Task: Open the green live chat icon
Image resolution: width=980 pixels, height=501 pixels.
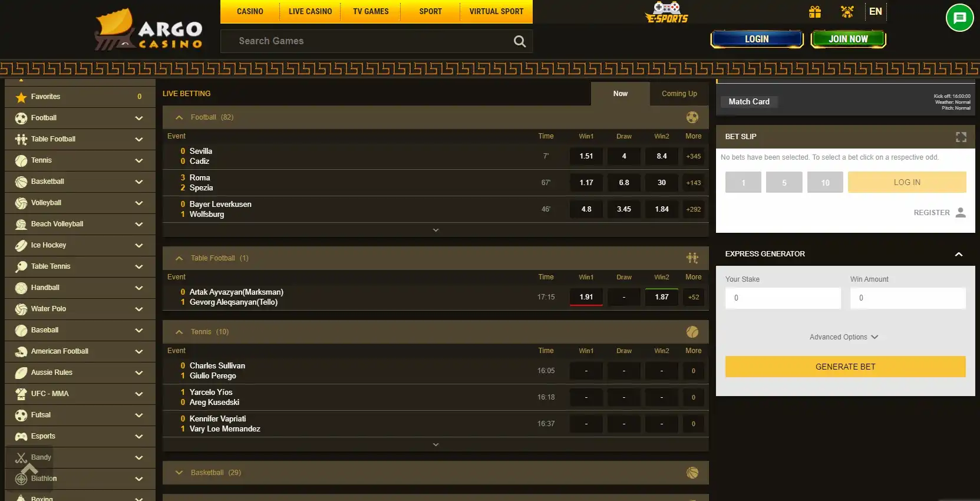Action: (959, 18)
